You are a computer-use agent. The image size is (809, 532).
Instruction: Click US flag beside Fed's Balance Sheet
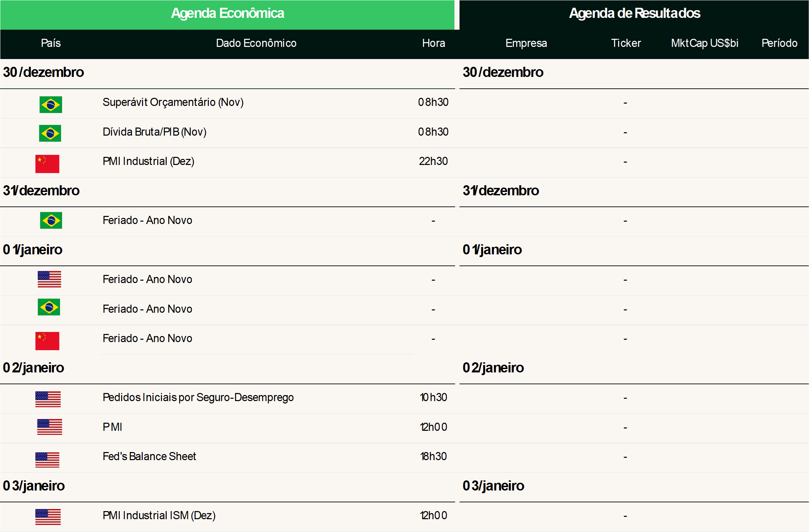point(47,459)
